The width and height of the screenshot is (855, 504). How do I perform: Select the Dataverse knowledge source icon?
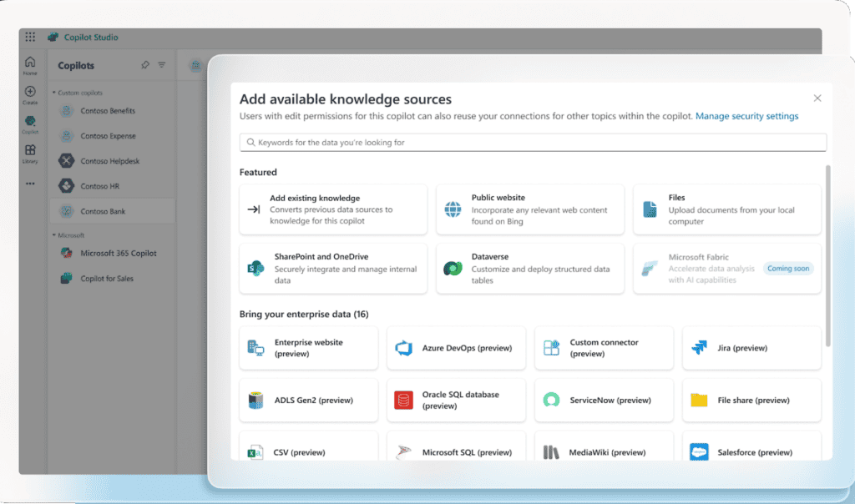click(x=453, y=269)
